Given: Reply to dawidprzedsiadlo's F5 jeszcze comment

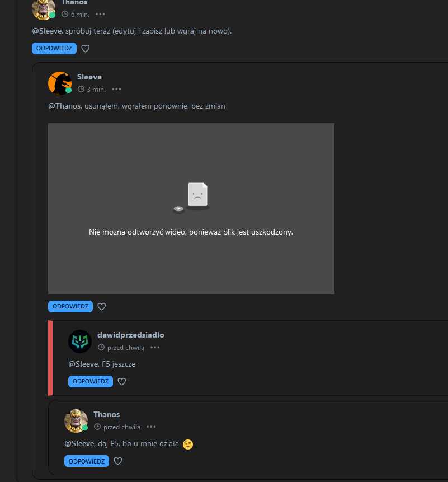Looking at the screenshot, I should pos(91,381).
